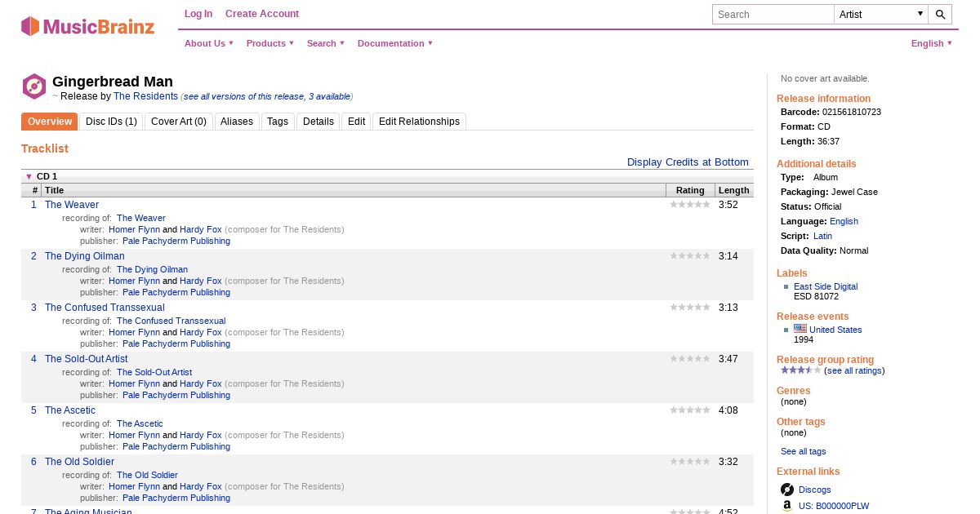Click track number 4 link

click(x=33, y=359)
